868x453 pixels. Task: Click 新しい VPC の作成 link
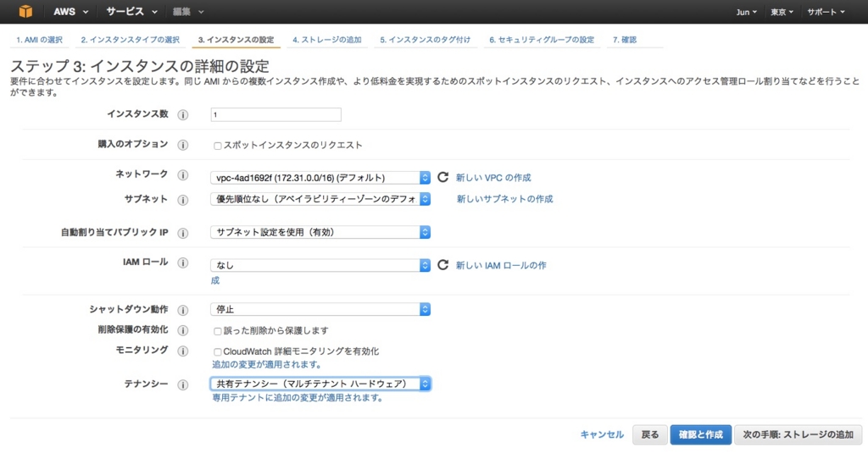(x=493, y=178)
